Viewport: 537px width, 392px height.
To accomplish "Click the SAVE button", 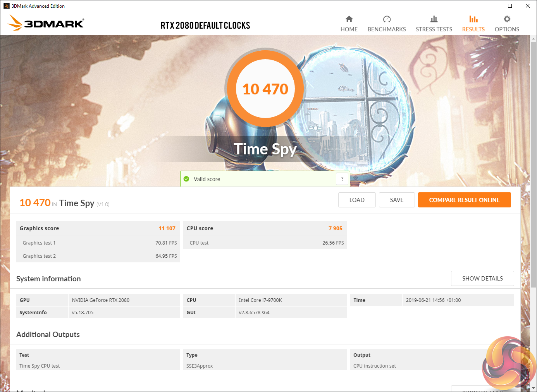I will pyautogui.click(x=397, y=200).
